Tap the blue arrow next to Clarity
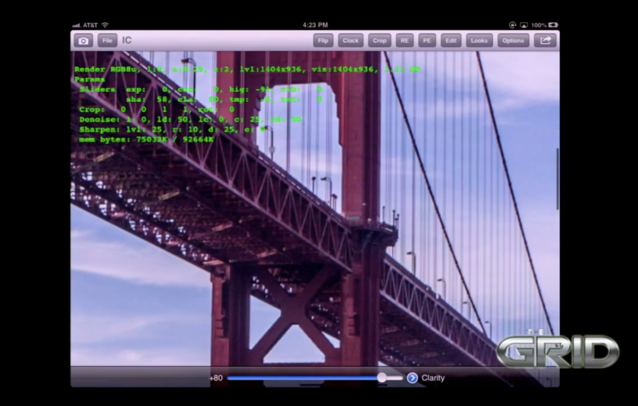638x406 pixels. pos(412,378)
